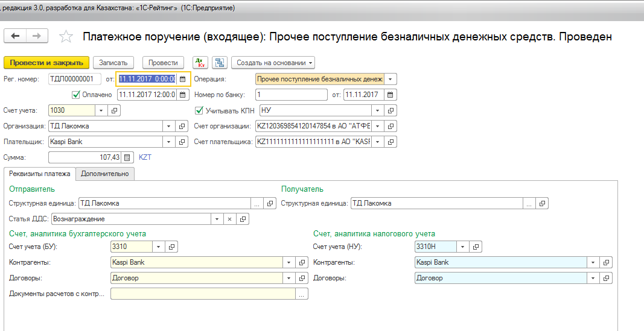
Task: Clear the Статья ДДС field
Action: coord(229,219)
